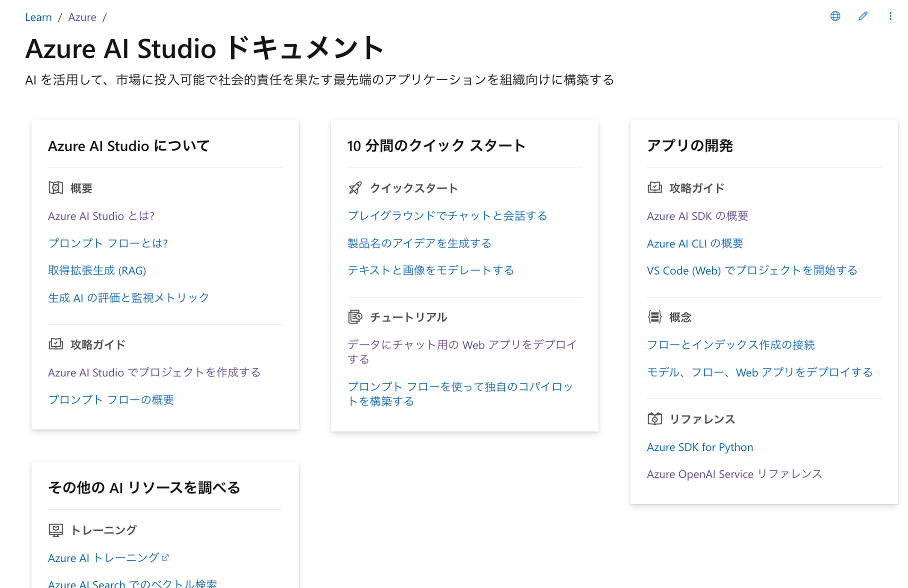Click the tutorial icon beside チュートリアル
908x588 pixels.
pyautogui.click(x=355, y=316)
